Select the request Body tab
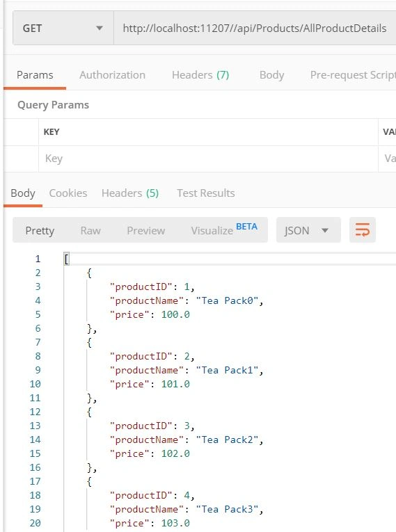This screenshot has width=396, height=532. click(x=271, y=75)
